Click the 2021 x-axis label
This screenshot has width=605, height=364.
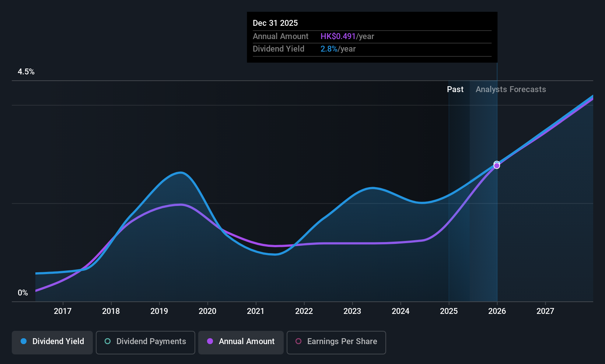pos(256,311)
